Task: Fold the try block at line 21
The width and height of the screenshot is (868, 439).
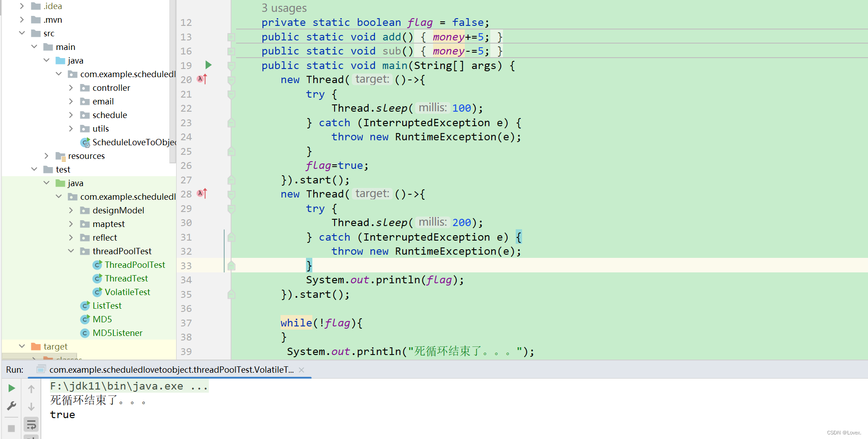Action: (231, 94)
